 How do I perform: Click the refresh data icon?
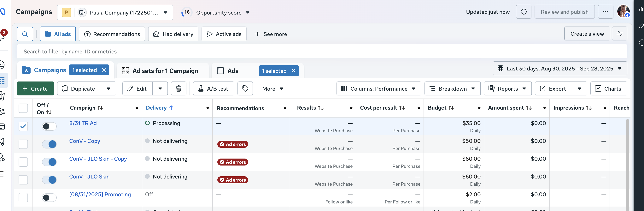524,12
